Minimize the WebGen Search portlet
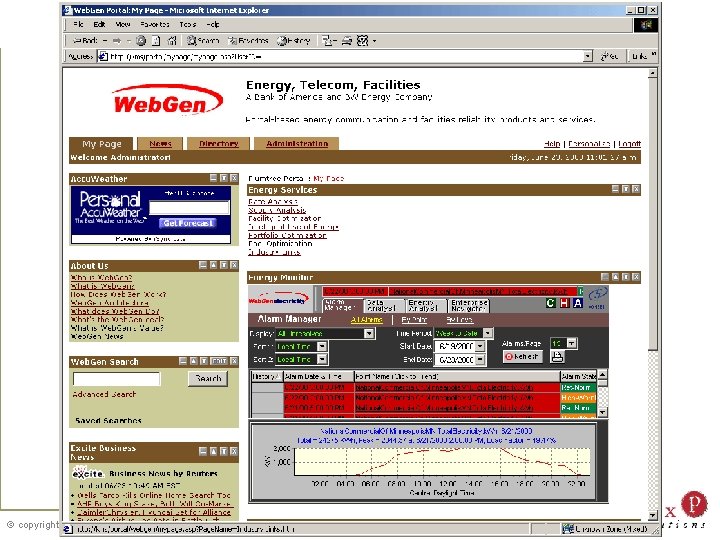The width and height of the screenshot is (720, 540). pos(183,361)
